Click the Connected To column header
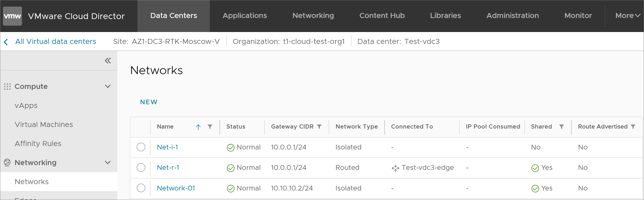Screen dimensions: 644x200 [x=412, y=127]
